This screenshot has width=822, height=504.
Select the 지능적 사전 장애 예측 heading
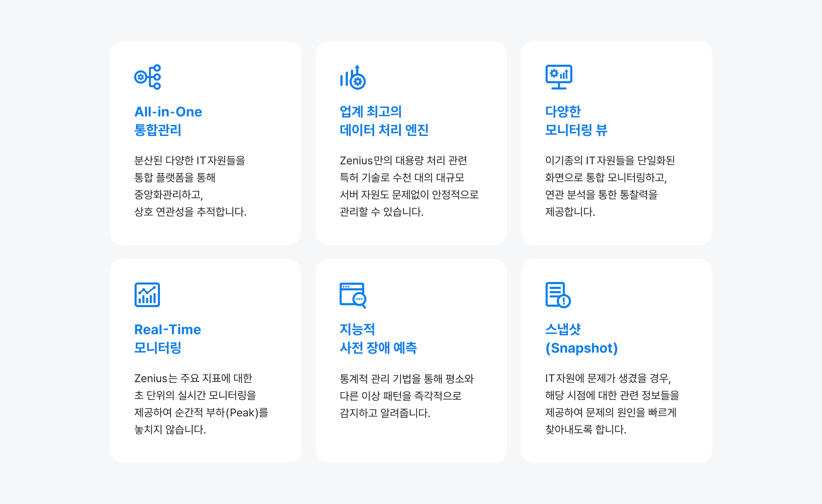(378, 338)
